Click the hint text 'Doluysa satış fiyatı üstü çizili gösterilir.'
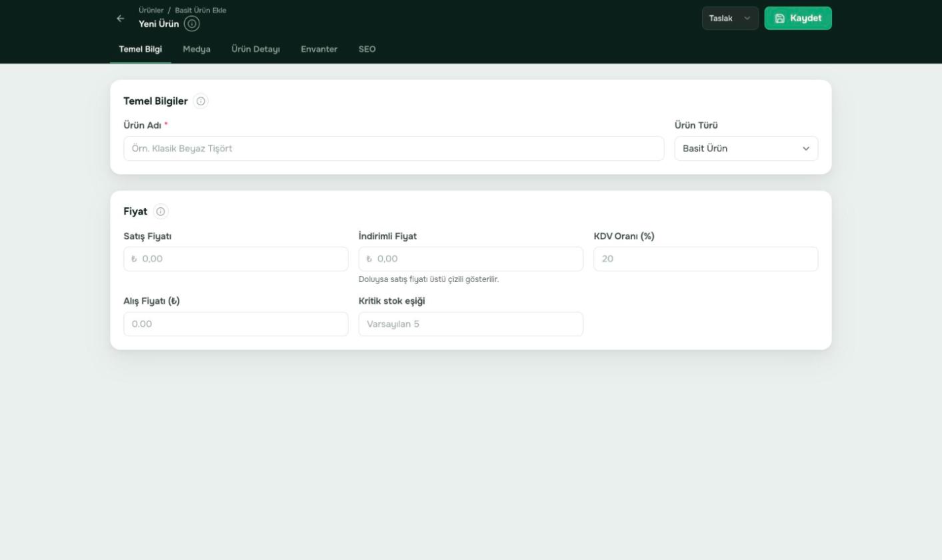The width and height of the screenshot is (942, 560). (429, 279)
